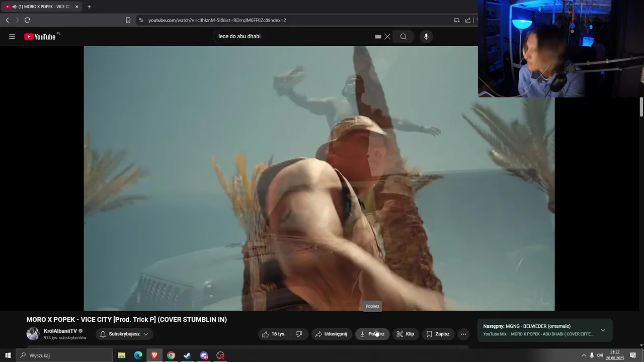Open the KrólAlbaniiTV channel avatar
The height and width of the screenshot is (362, 644).
coord(33,334)
